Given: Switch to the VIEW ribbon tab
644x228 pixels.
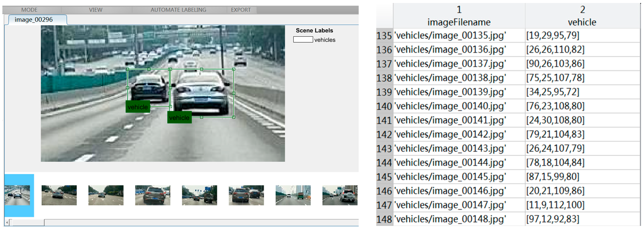Looking at the screenshot, I should pos(95,10).
